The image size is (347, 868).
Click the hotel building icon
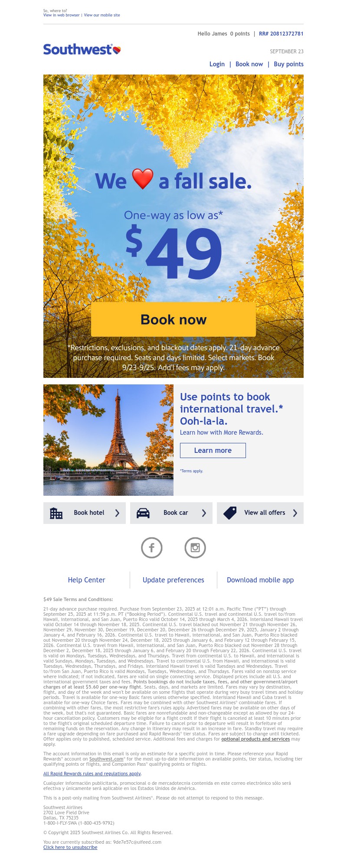pyautogui.click(x=56, y=513)
